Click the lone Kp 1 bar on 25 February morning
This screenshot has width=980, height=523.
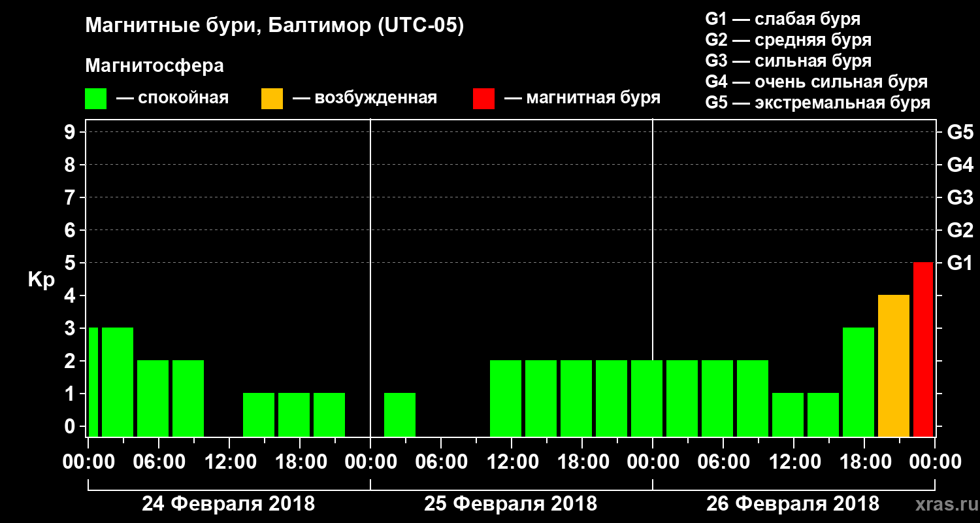[400, 414]
